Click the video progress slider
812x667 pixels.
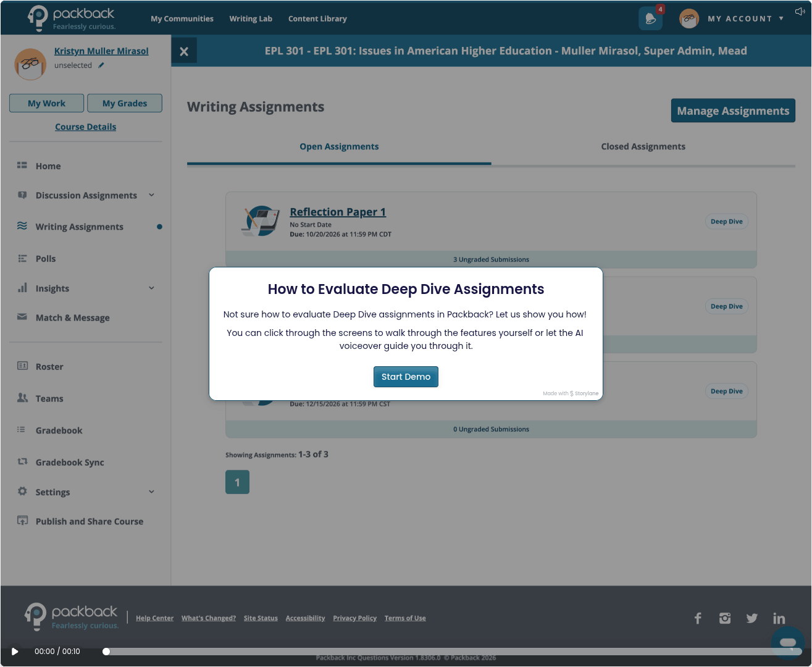(x=453, y=652)
